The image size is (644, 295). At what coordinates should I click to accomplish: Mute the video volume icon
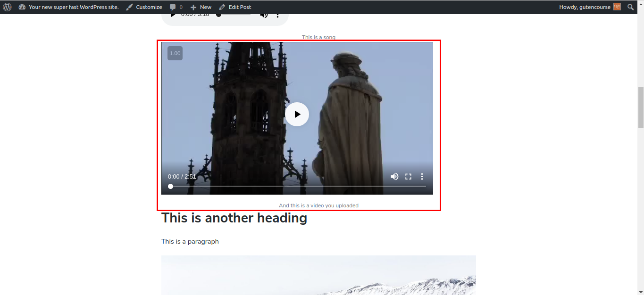(394, 177)
